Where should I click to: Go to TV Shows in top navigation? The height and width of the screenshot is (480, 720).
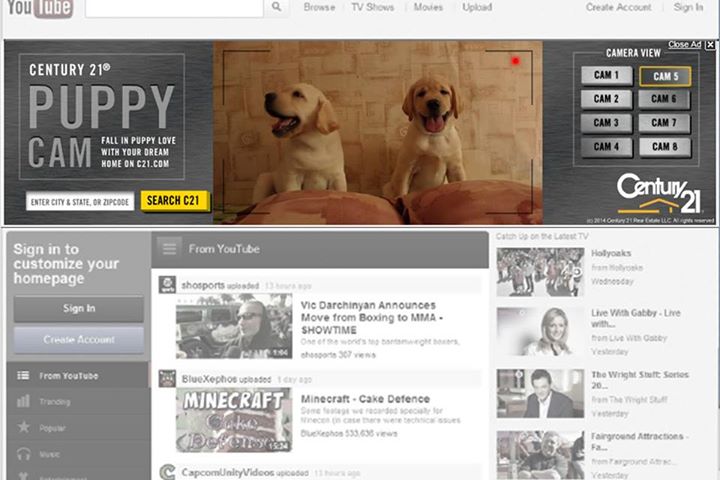372,7
